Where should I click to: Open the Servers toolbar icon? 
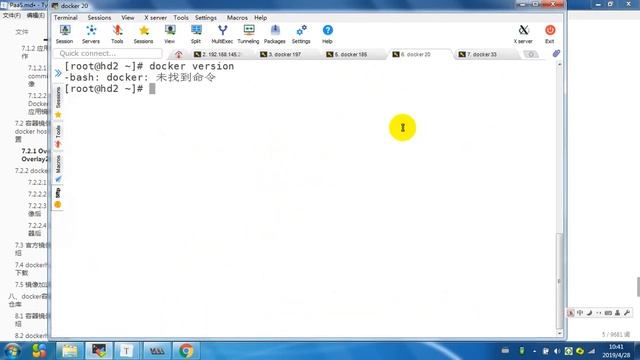pos(91,34)
